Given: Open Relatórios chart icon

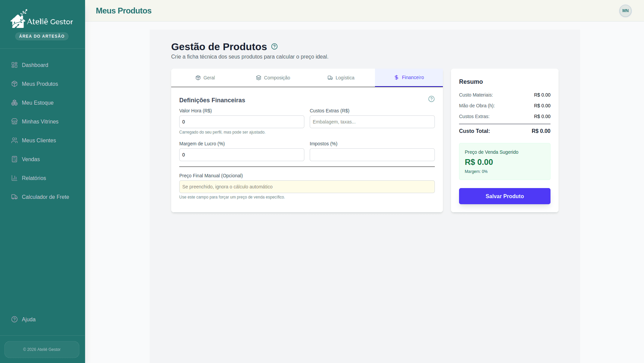Looking at the screenshot, I should click(14, 178).
